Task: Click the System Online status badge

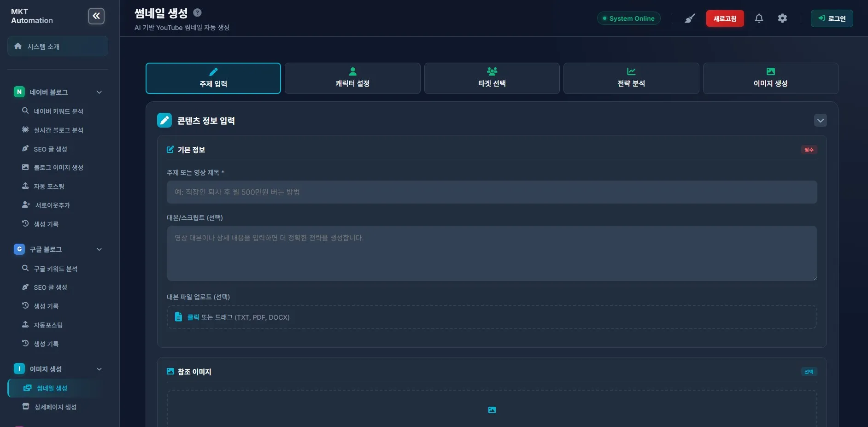Action: click(628, 18)
